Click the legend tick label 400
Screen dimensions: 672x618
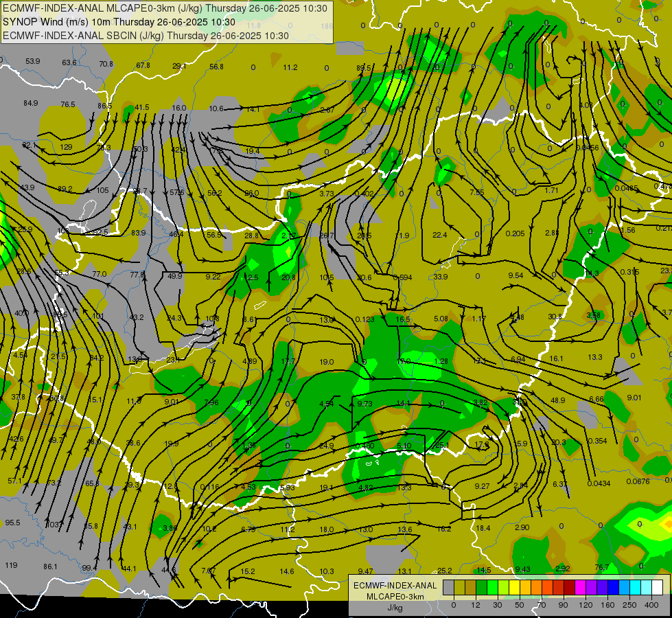tap(651, 605)
